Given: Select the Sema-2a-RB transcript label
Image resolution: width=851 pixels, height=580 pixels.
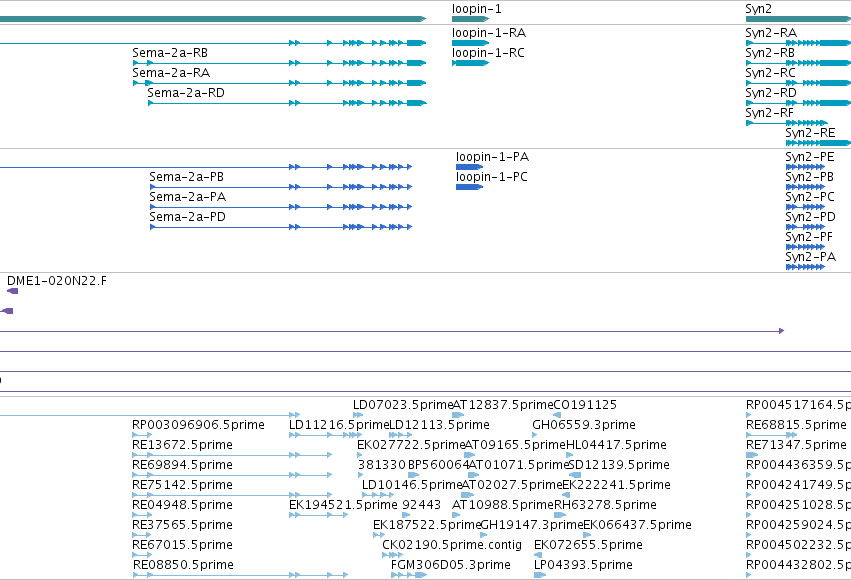Looking at the screenshot, I should [170, 53].
